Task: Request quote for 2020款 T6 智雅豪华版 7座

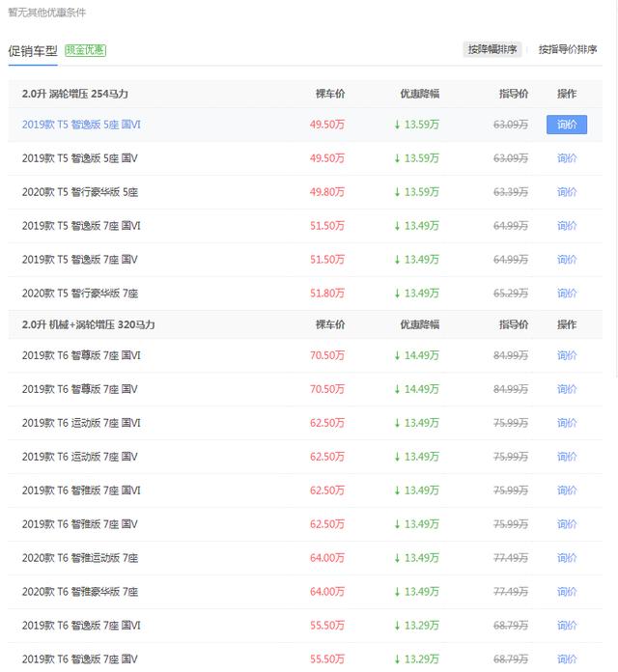Action: 567,592
